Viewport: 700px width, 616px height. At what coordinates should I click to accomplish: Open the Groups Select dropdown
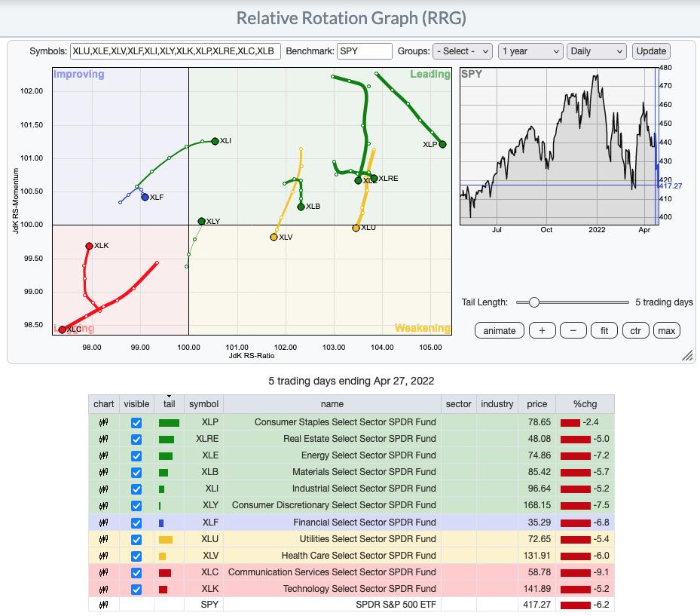pos(463,51)
